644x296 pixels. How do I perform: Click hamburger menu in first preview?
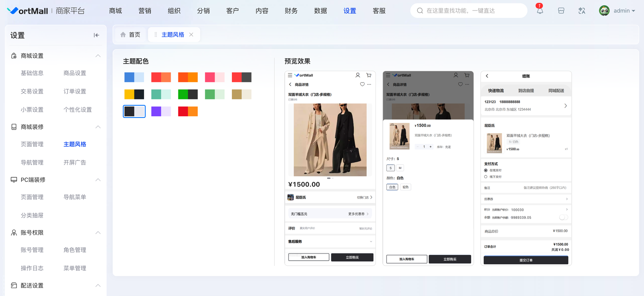click(x=290, y=75)
